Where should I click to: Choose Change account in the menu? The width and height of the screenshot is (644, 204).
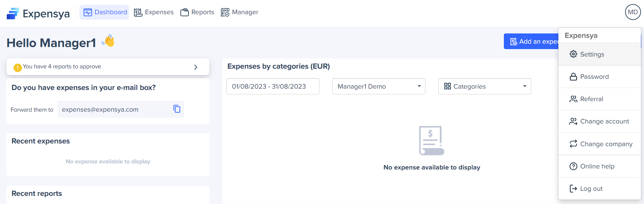(604, 121)
